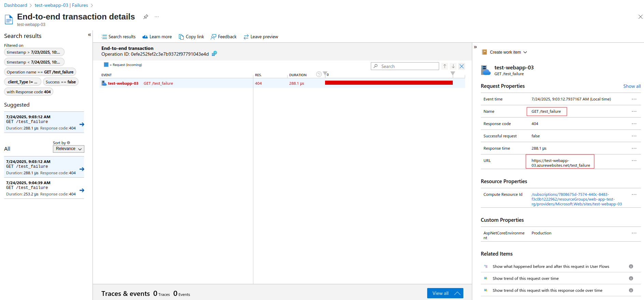Copy the Operation ID using copy icon

(x=214, y=54)
